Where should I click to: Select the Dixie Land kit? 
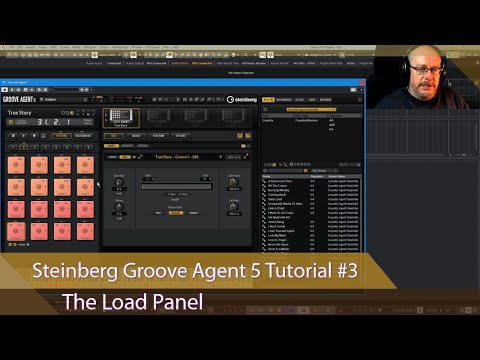[275, 199]
